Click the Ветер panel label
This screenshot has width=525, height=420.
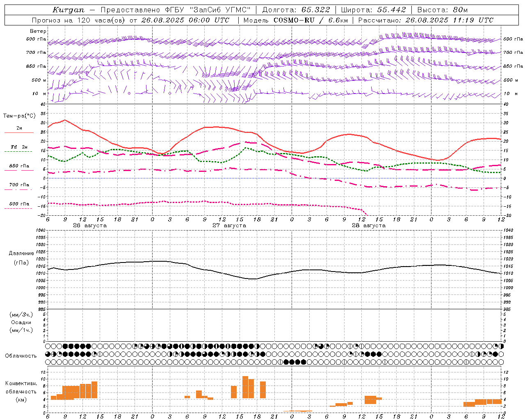(38, 31)
